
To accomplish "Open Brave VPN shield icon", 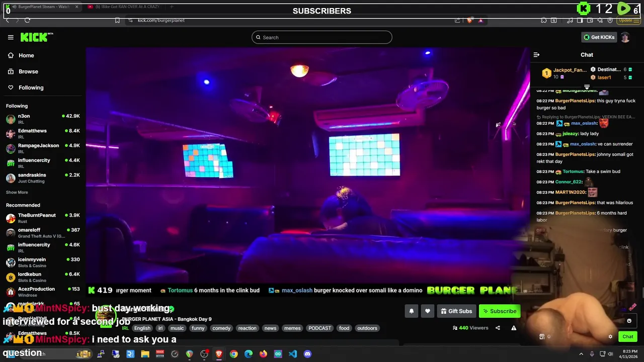I will coord(610,20).
